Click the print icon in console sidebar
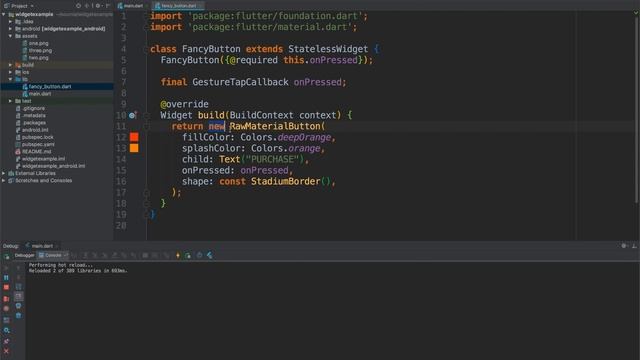The height and width of the screenshot is (360, 640). pos(18,305)
